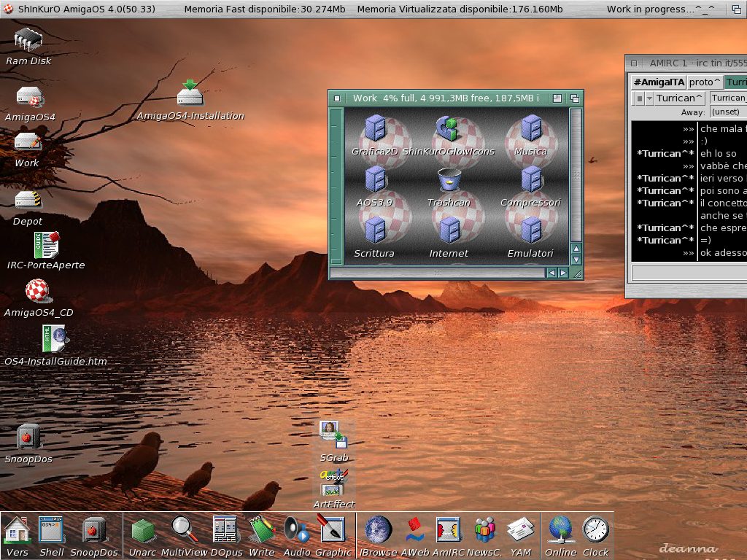Switch to proto^ tab in AmIRC
Image resolution: width=747 pixels, height=560 pixels.
click(x=705, y=82)
